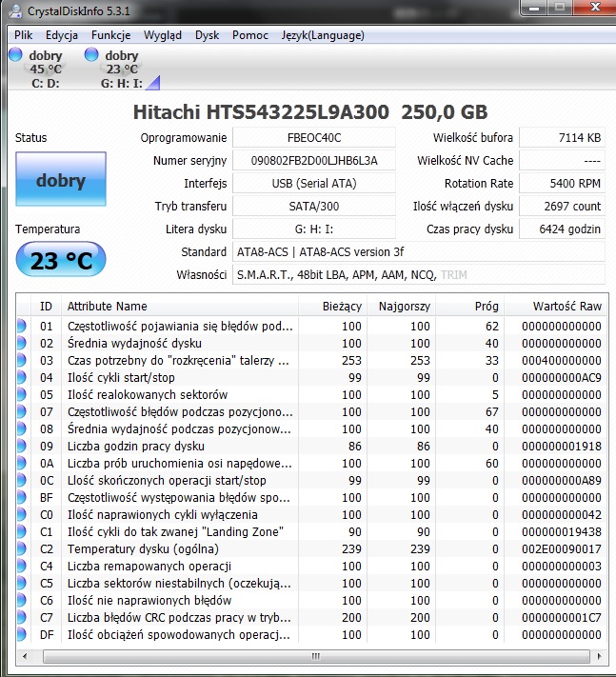The width and height of the screenshot is (616, 677).
Task: Click status icon for attribute C2
Action: click(x=22, y=548)
